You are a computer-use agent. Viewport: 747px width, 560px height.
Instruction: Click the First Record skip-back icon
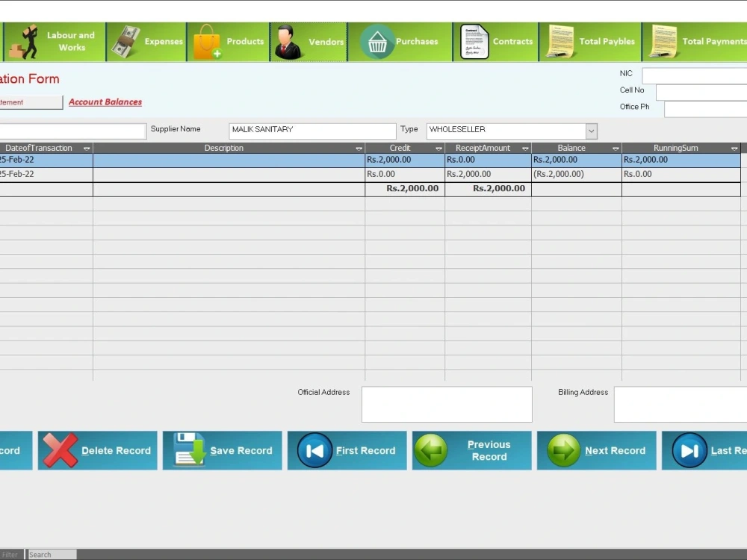pos(314,450)
